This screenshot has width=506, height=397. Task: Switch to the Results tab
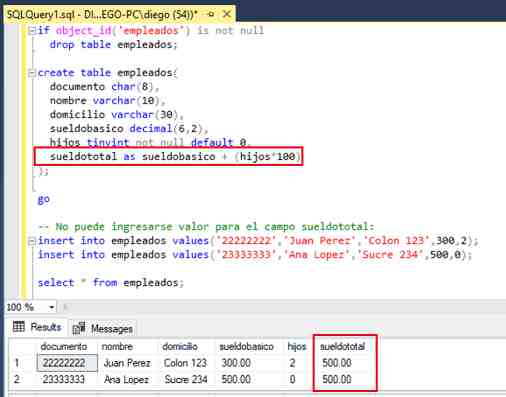[x=37, y=327]
